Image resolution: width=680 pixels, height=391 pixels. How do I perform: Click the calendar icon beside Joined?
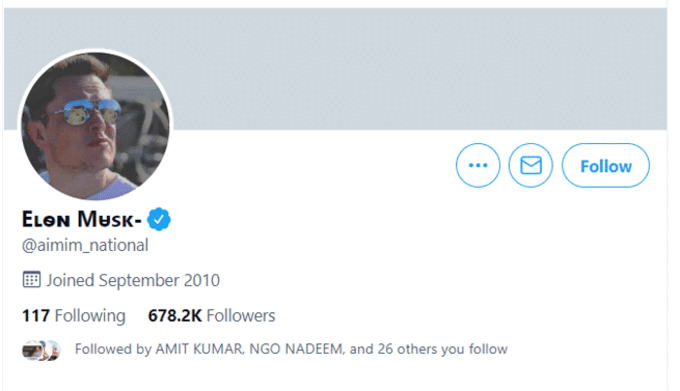[x=31, y=280]
